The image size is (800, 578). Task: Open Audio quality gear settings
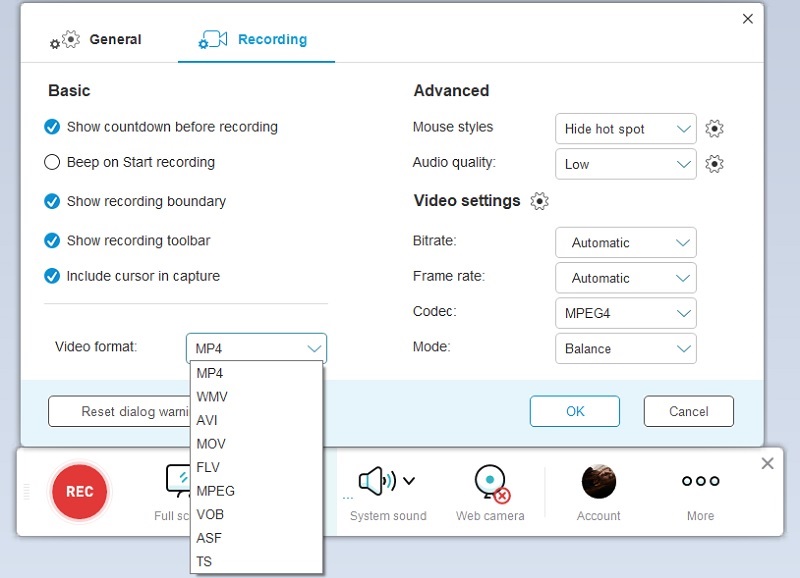[714, 164]
